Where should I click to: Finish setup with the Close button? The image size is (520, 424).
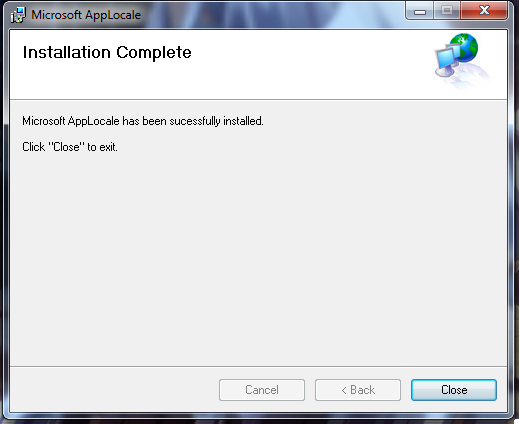(x=454, y=390)
